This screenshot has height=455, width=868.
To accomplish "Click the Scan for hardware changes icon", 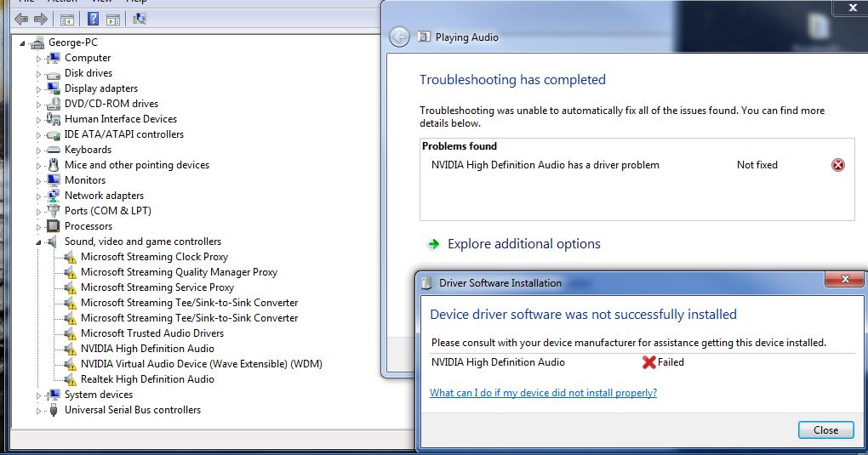I will [140, 20].
